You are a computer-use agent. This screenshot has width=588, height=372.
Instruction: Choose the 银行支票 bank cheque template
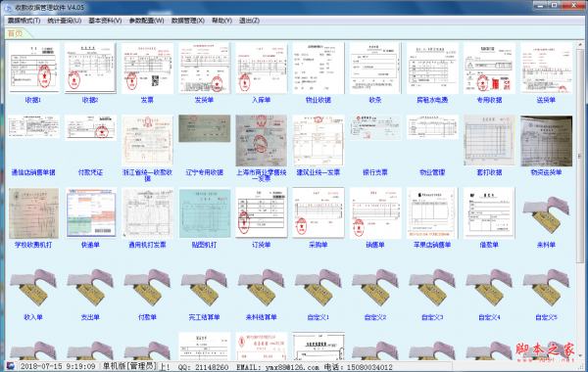pos(375,127)
